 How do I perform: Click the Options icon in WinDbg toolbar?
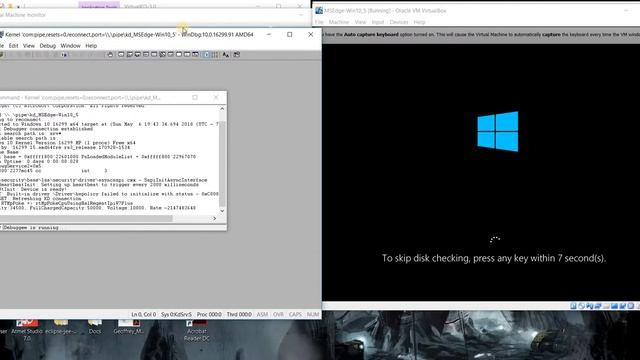point(237,55)
